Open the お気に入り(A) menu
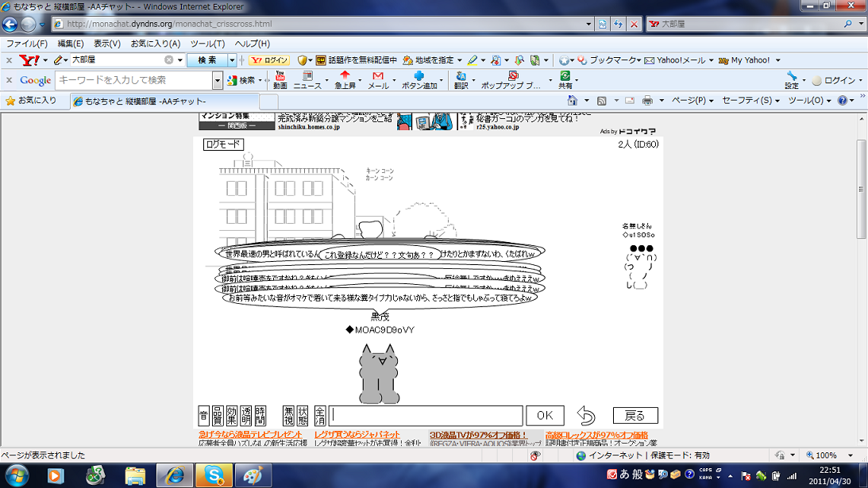 156,44
